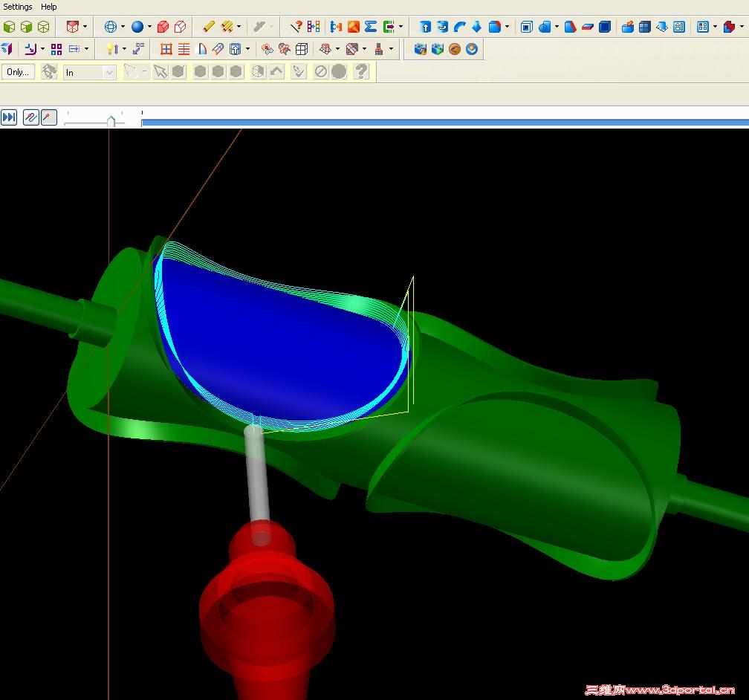
Task: Click the blue downward arrow icon
Action: [476, 27]
